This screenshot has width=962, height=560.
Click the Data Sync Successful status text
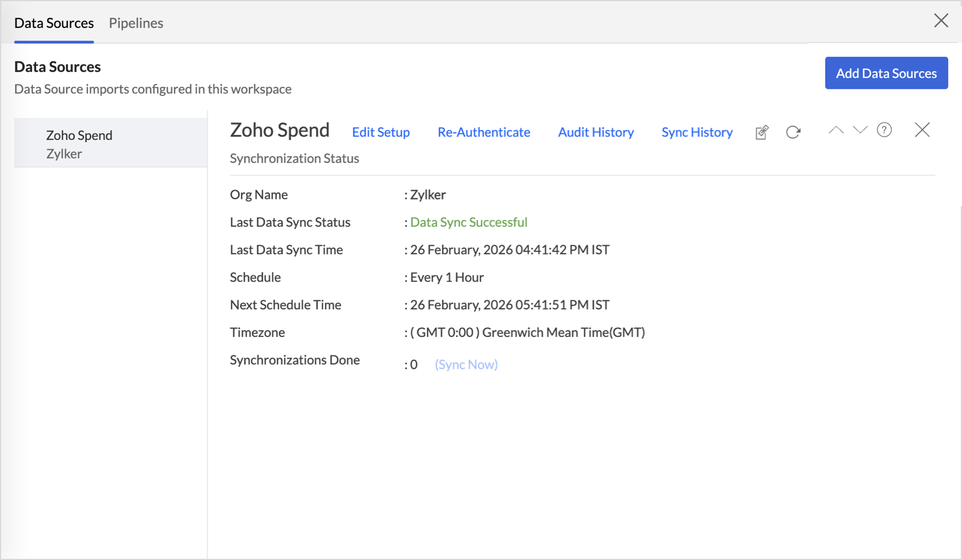coord(468,222)
